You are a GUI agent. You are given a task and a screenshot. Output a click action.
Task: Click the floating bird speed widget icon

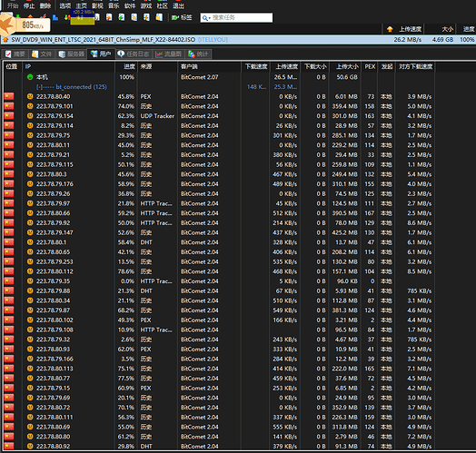[7, 25]
